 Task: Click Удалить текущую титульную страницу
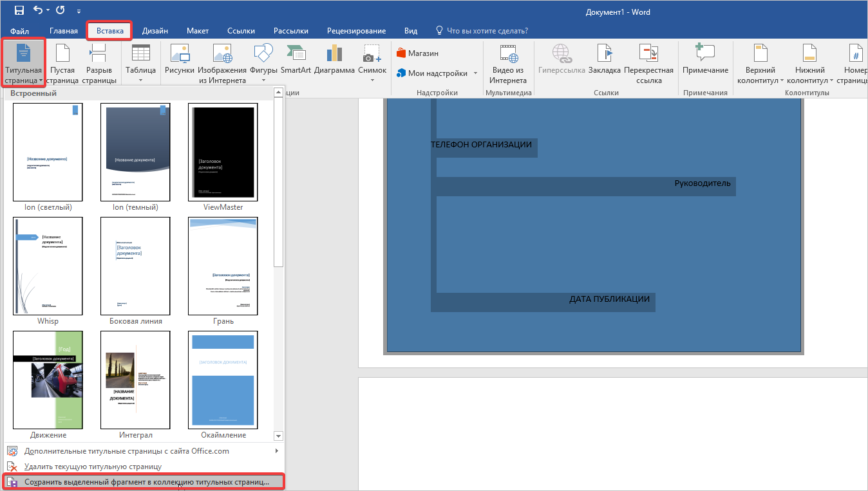tap(93, 467)
